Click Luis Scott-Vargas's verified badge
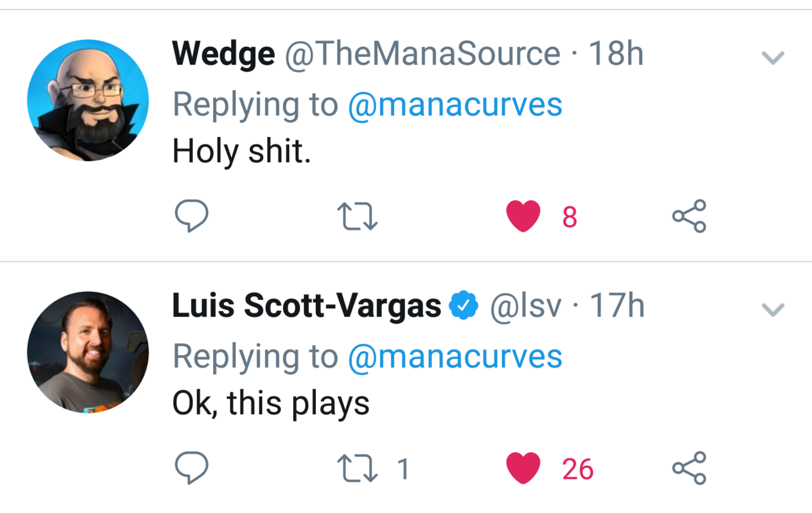 [x=464, y=307]
